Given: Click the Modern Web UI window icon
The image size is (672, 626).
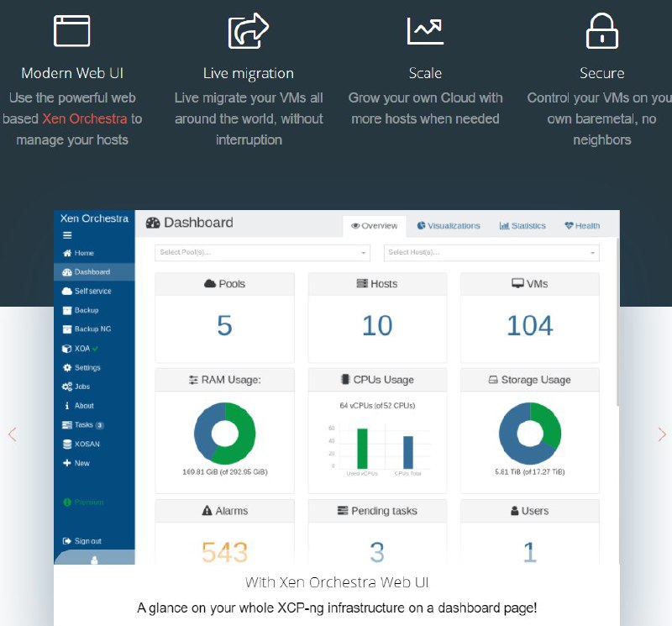Looking at the screenshot, I should click(x=71, y=30).
